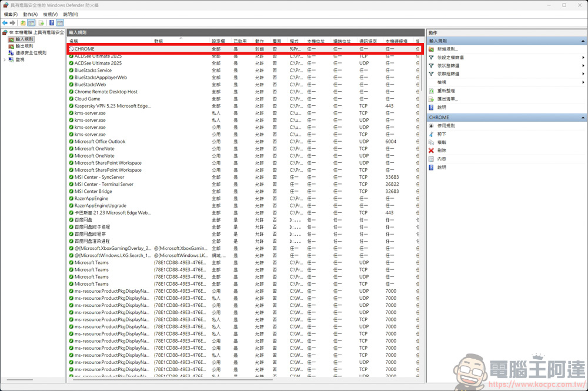
Task: Expand the 監視 node in left tree
Action: click(x=5, y=59)
